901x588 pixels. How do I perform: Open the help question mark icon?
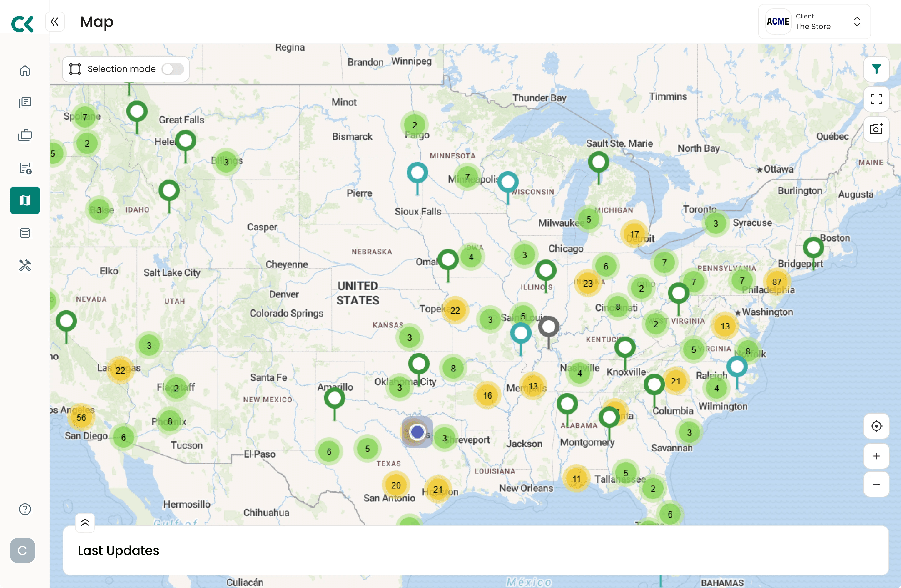(x=25, y=509)
